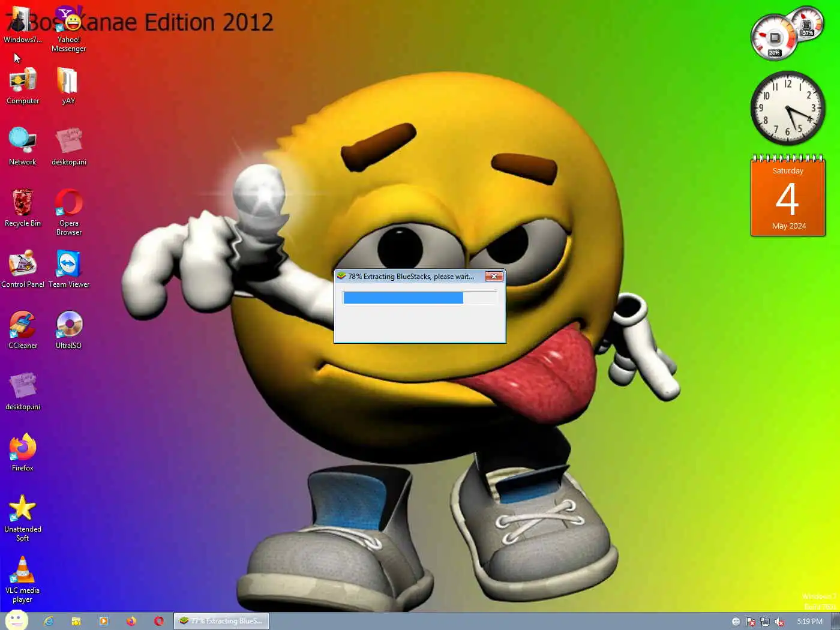Launch Firefox from desktop icon
Image resolution: width=840 pixels, height=630 pixels.
(23, 452)
